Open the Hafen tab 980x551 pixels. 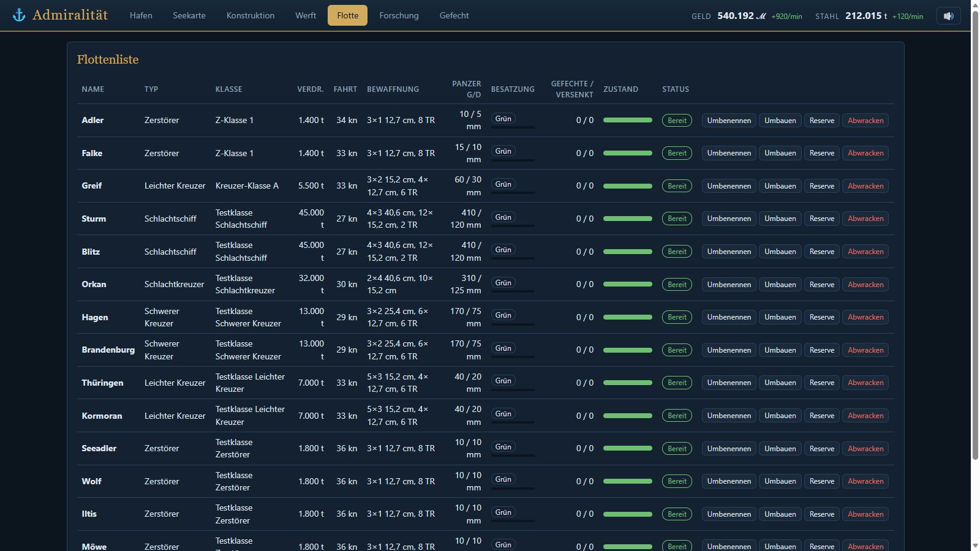[141, 15]
